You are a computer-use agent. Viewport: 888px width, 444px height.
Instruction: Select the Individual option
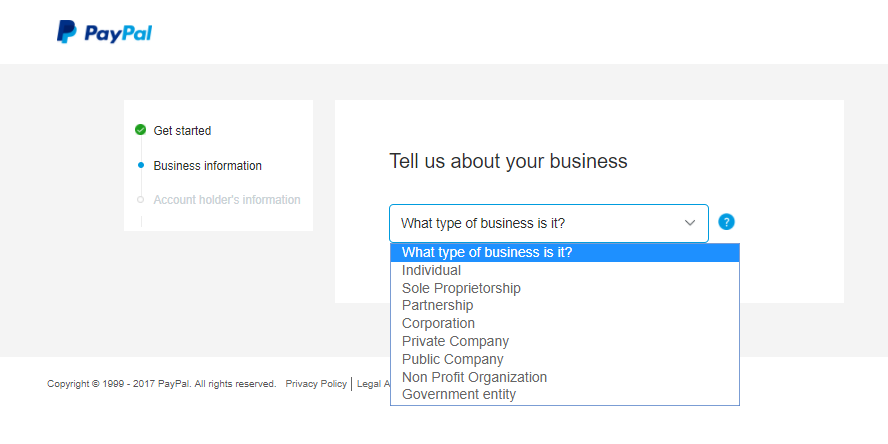click(431, 270)
